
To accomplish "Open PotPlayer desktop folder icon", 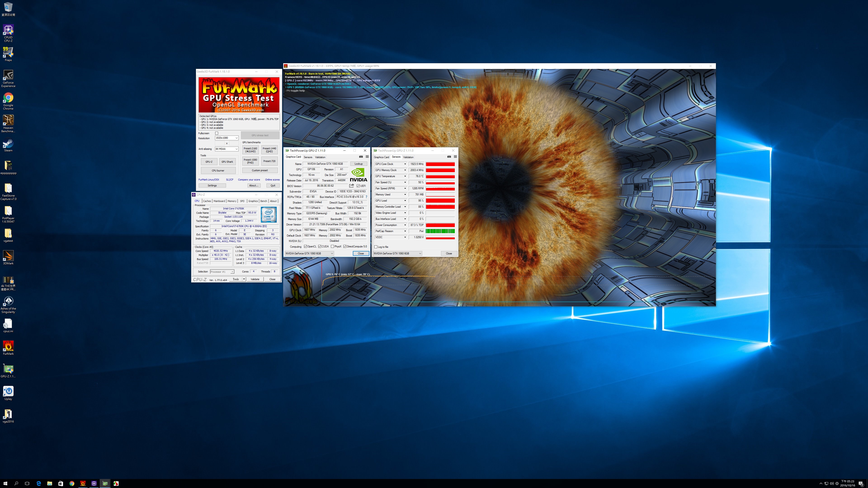I will (x=8, y=214).
